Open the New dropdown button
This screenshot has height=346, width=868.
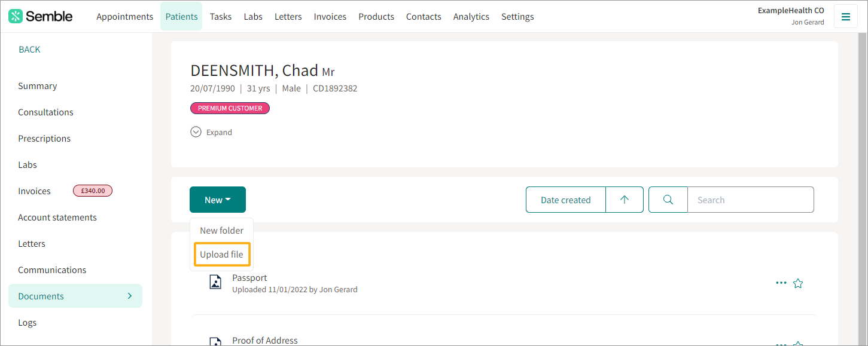point(218,200)
